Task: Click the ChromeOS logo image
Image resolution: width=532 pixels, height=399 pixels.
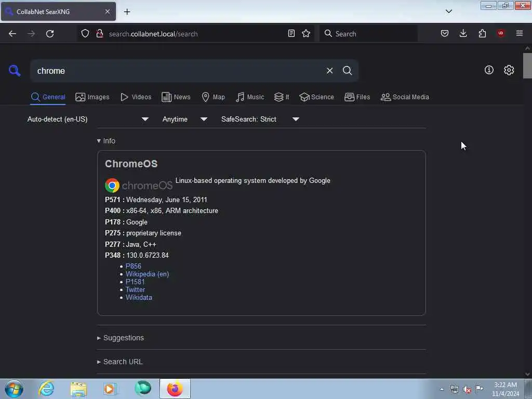Action: coord(139,185)
